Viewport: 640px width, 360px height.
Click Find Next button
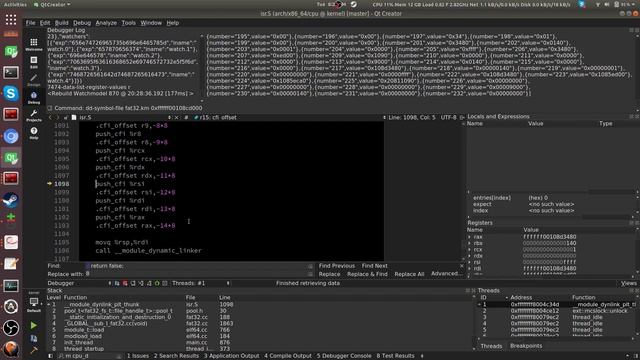click(x=374, y=266)
